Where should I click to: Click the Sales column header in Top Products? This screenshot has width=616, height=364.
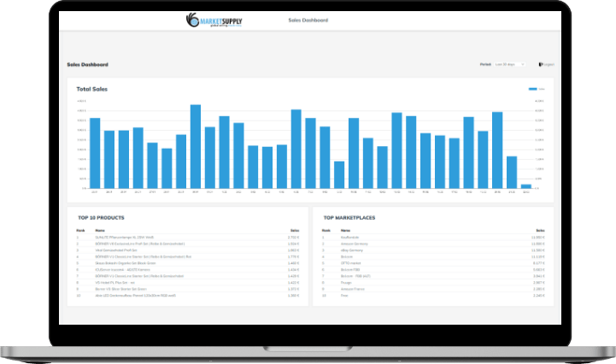point(295,231)
